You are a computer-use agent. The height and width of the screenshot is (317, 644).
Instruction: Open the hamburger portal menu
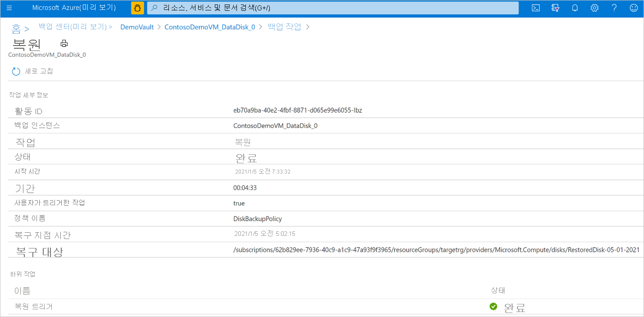[x=9, y=8]
